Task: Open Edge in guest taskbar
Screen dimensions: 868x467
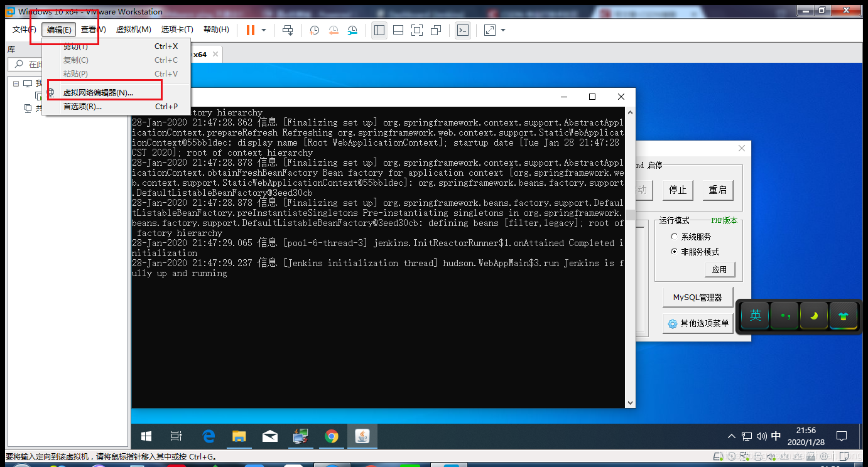Action: [208, 436]
